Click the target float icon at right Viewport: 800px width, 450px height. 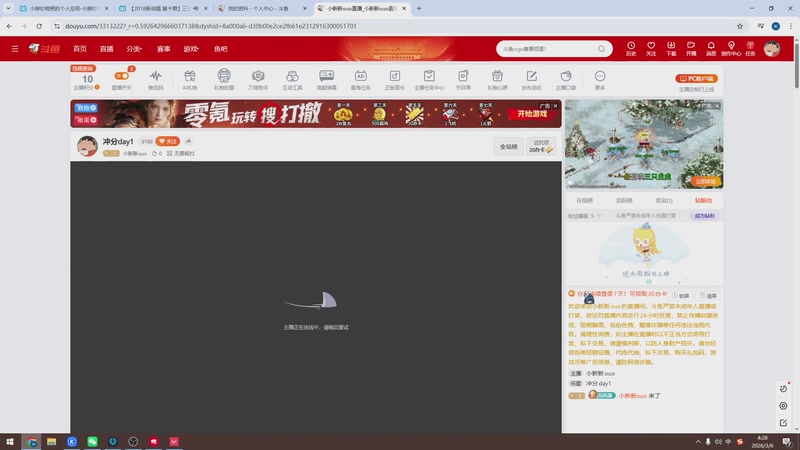[x=783, y=406]
